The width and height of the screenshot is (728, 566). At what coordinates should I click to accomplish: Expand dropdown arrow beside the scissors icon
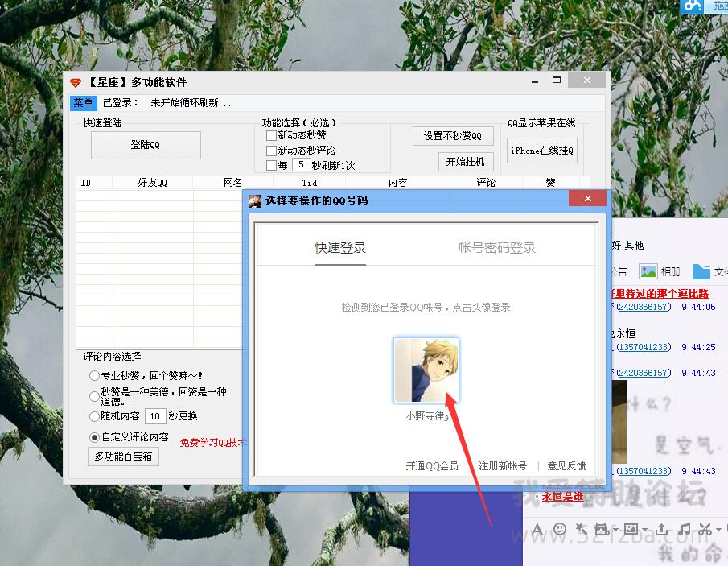718,529
